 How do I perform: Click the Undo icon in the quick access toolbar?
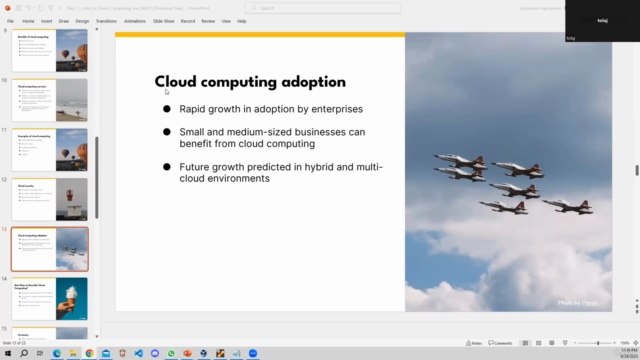tap(28, 8)
